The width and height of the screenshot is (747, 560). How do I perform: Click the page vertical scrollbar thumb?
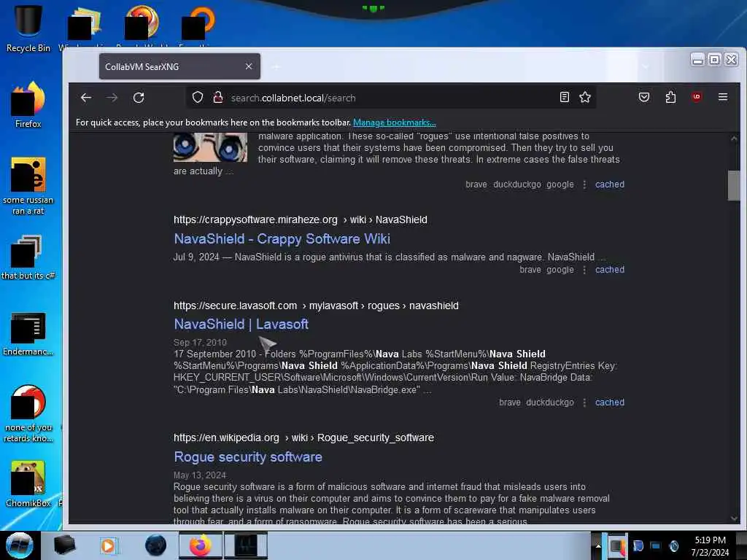(734, 185)
